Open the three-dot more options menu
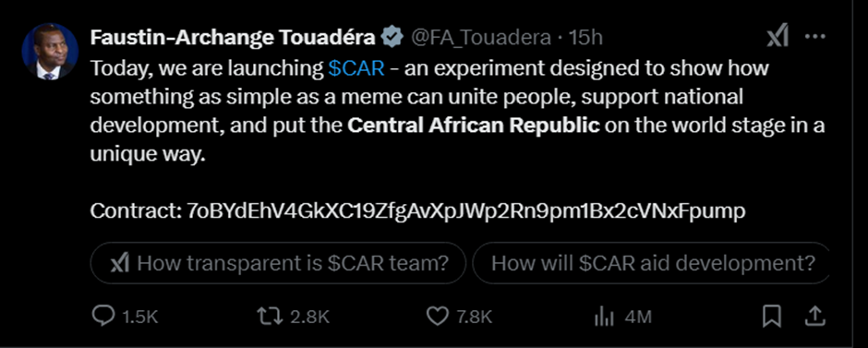This screenshot has width=868, height=348. point(814,37)
